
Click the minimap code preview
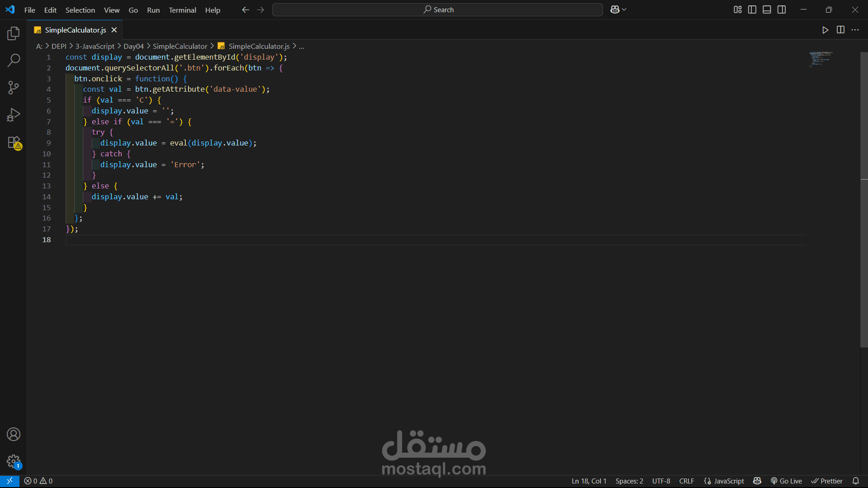click(x=821, y=59)
